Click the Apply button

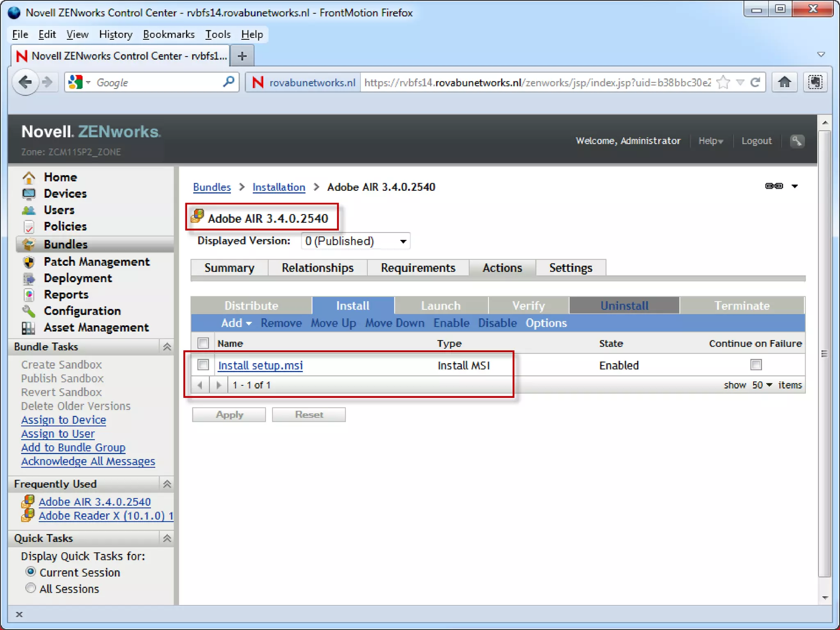click(x=229, y=415)
